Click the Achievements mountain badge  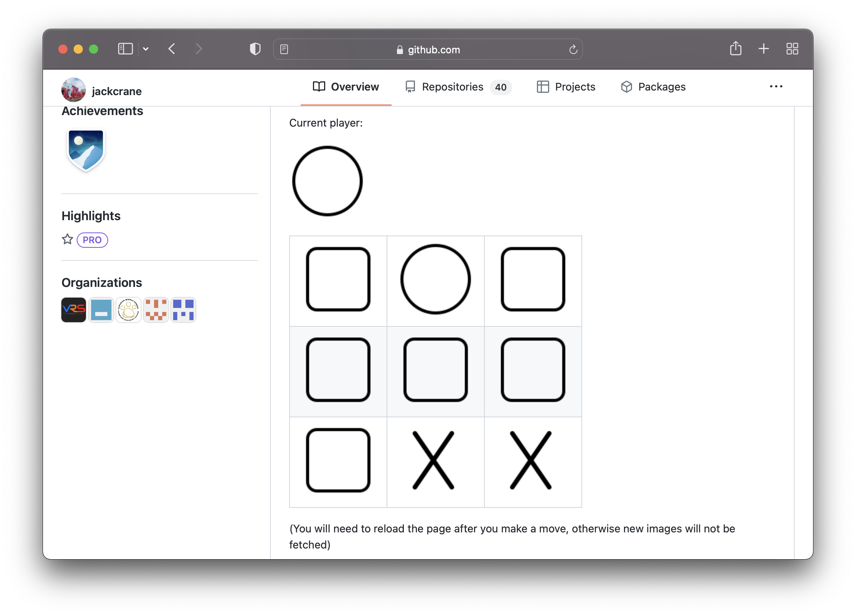tap(86, 150)
